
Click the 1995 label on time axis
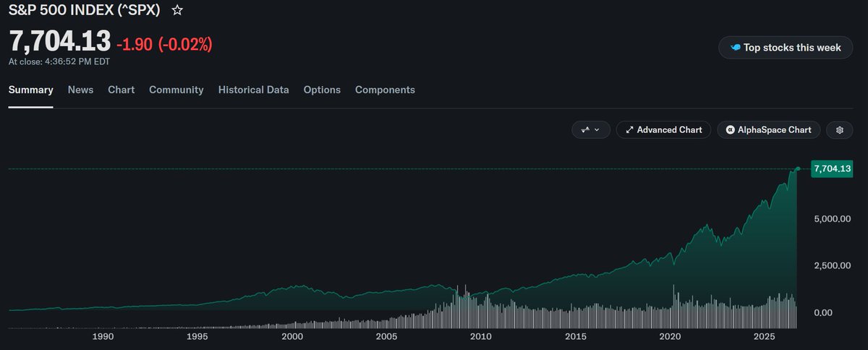click(197, 337)
